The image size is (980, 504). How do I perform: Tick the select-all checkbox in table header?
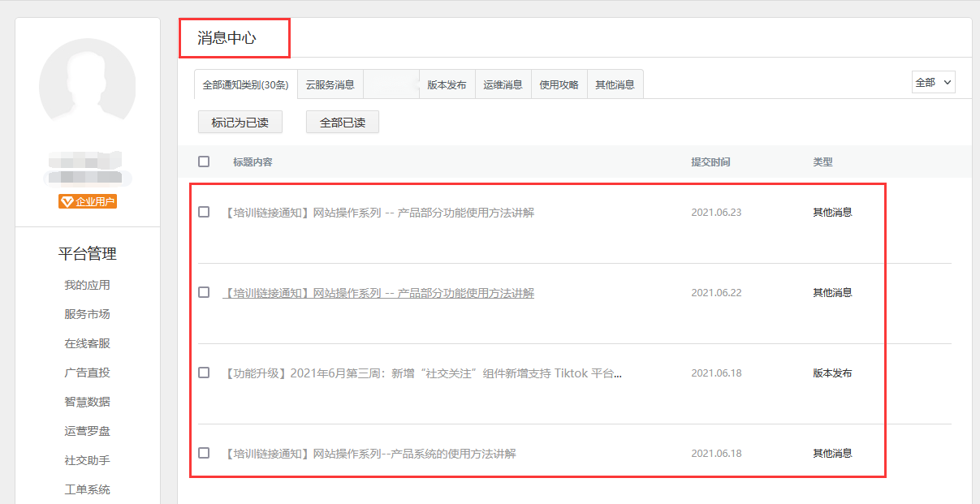[204, 162]
